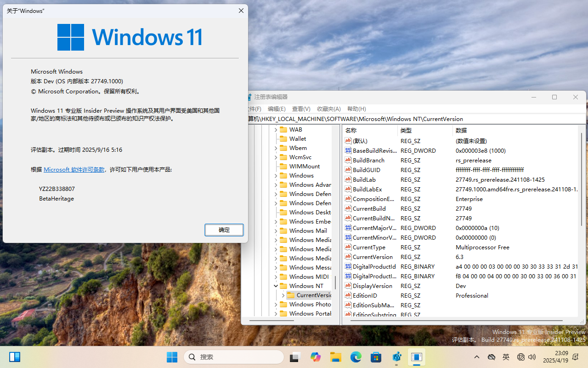This screenshot has width=588, height=368.
Task: Open the 帮助(H) menu
Action: click(356, 109)
